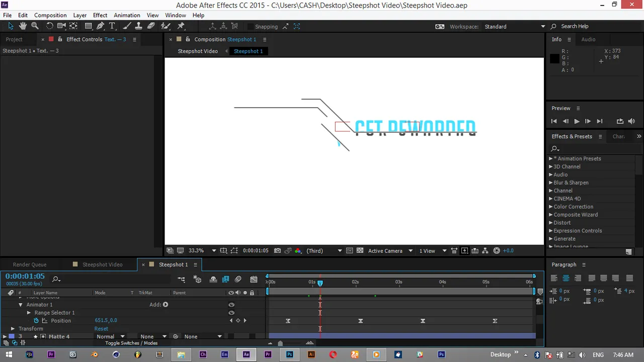Click Steepshot Video in composition navigator
The image size is (644, 362).
(x=198, y=51)
